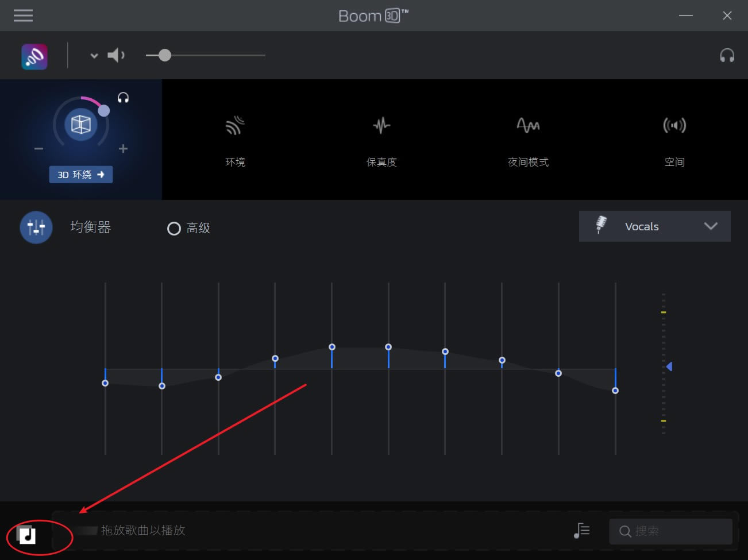Click the 搜索 search field
Image resolution: width=748 pixels, height=560 pixels.
(x=670, y=531)
